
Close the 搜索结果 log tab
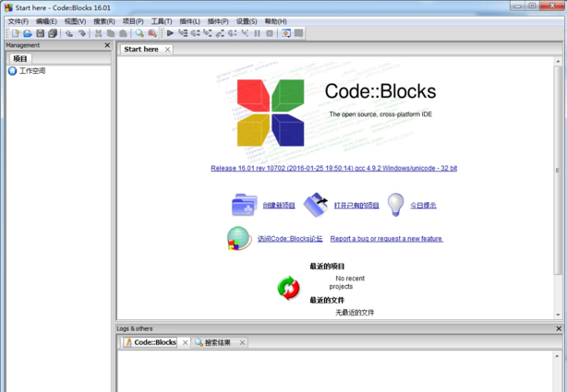pyautogui.click(x=242, y=342)
